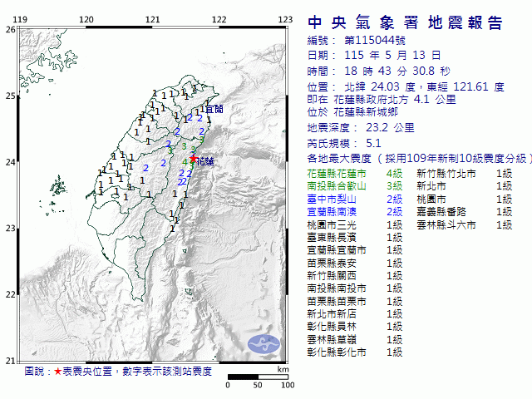Click the 新竹縣竹北市 1級 row
532x399 pixels.
[465, 174]
